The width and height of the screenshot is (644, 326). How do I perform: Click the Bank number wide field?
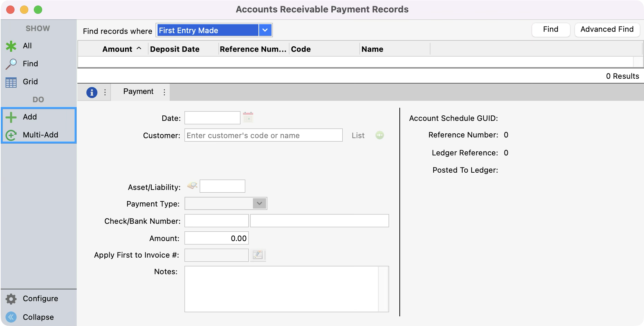[320, 221]
